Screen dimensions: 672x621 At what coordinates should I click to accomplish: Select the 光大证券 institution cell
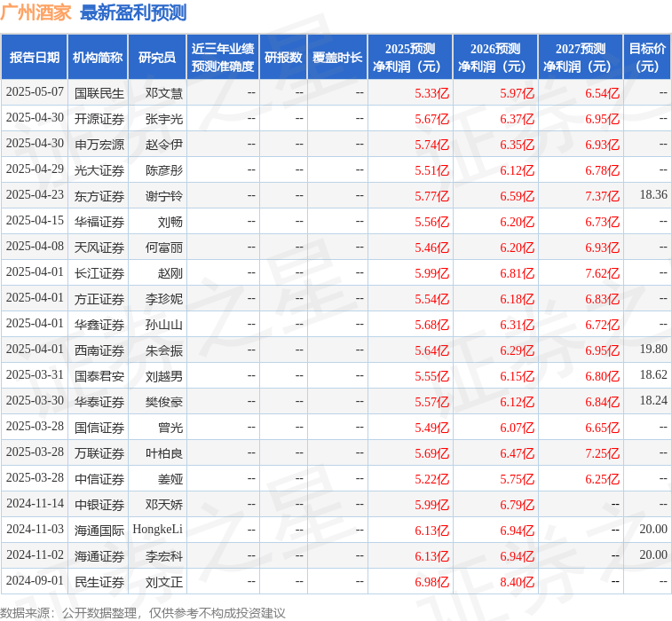click(99, 170)
